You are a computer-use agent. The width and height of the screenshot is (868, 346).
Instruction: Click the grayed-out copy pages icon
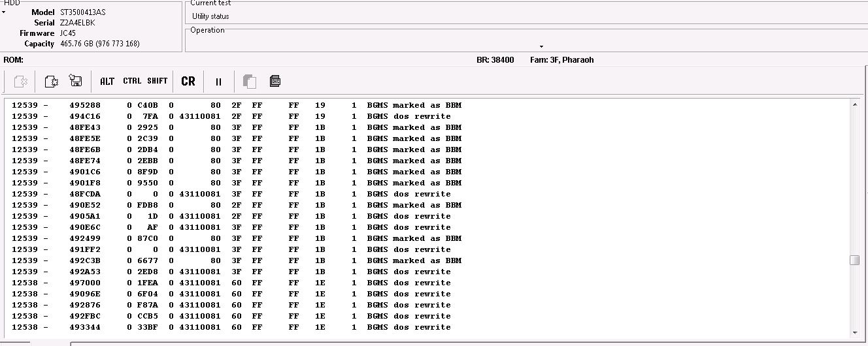(249, 82)
